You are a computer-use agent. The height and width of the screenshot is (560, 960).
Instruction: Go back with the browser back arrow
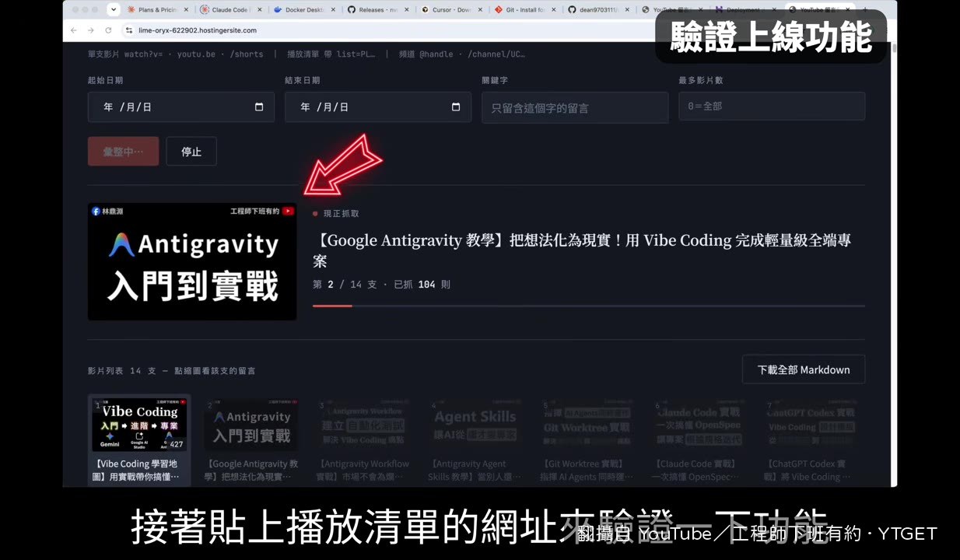pyautogui.click(x=74, y=30)
